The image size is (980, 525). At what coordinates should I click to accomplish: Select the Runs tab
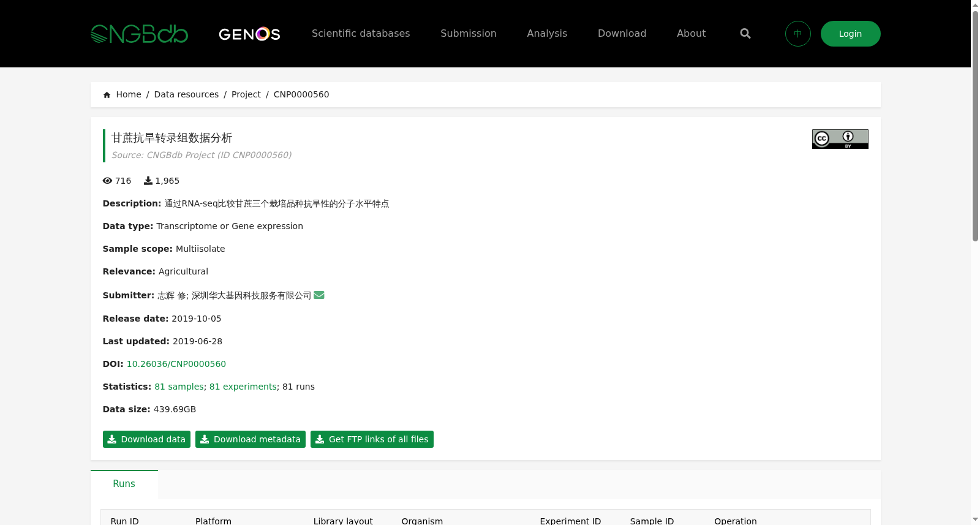click(124, 484)
